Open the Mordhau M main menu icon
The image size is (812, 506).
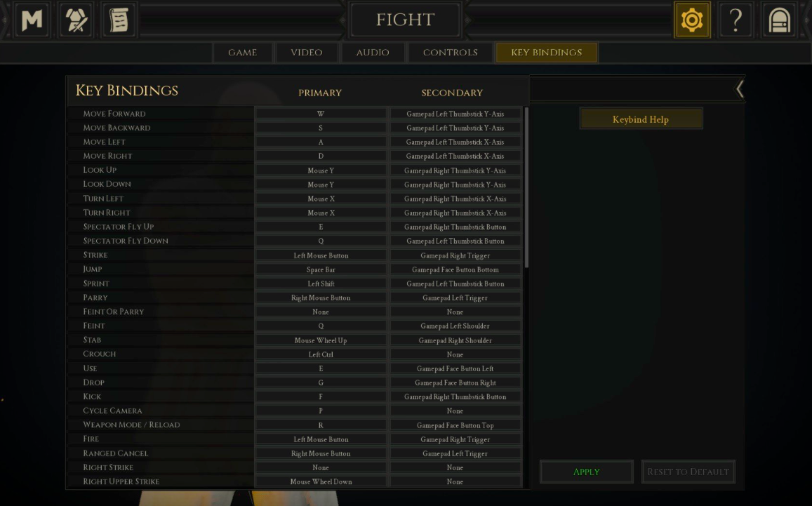(32, 20)
